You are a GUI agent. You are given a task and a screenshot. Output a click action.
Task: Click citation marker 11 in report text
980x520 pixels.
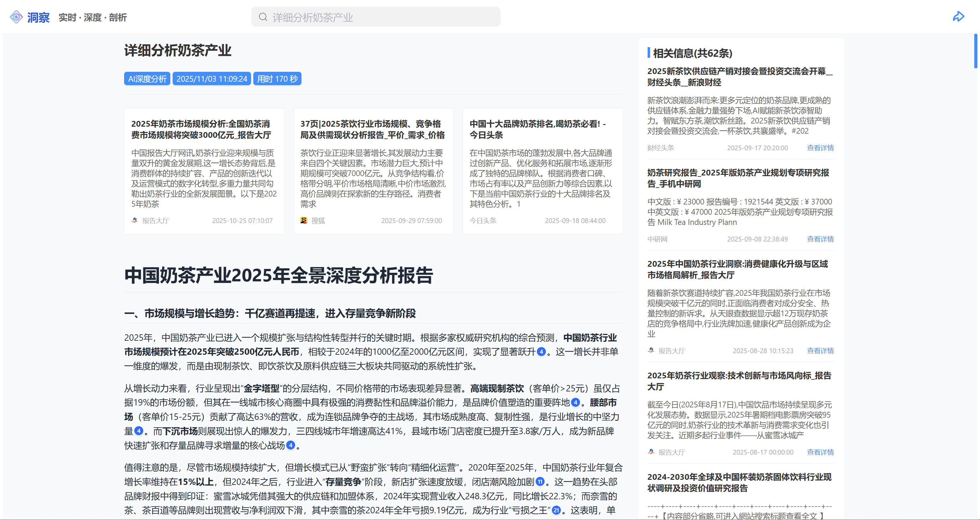[x=540, y=482]
